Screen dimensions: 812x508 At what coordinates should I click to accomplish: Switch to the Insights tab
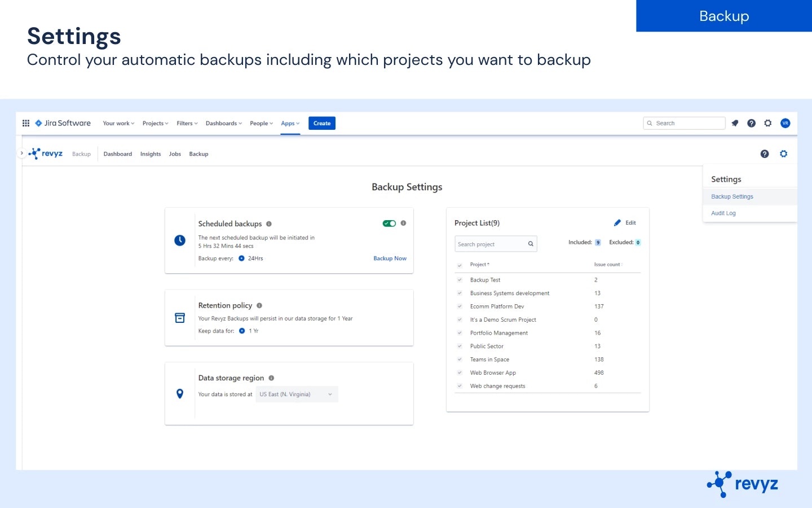pyautogui.click(x=151, y=154)
